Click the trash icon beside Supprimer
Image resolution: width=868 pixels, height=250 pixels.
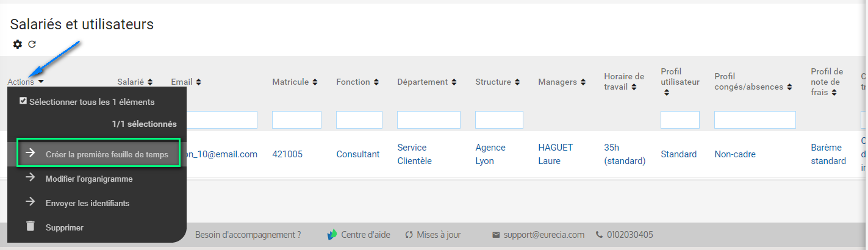coord(30,226)
